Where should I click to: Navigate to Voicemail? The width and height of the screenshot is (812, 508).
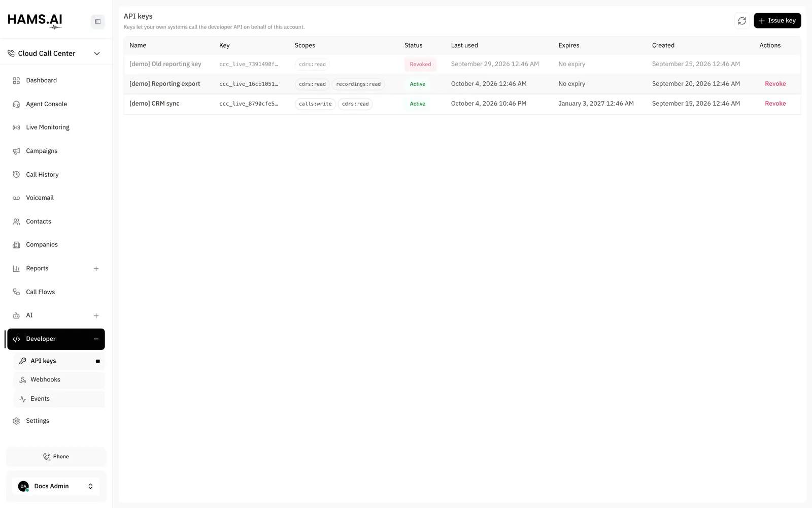[x=56, y=198]
